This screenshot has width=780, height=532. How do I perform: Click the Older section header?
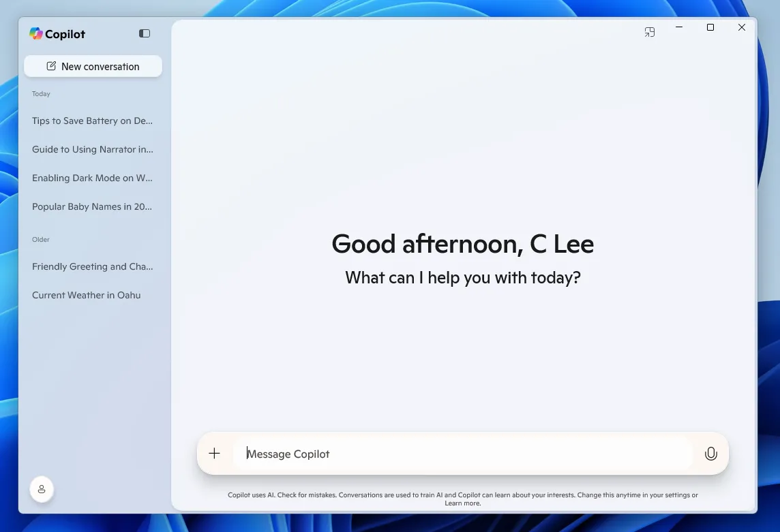pos(40,239)
